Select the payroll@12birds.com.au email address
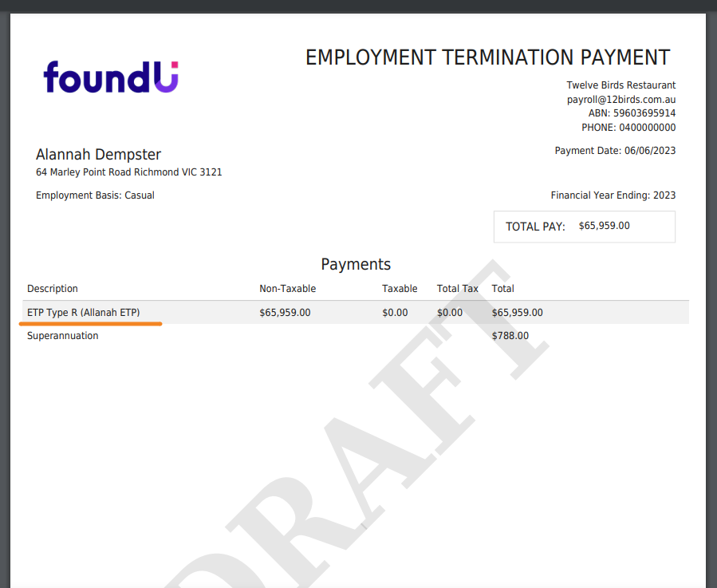This screenshot has height=588, width=717. tap(620, 100)
